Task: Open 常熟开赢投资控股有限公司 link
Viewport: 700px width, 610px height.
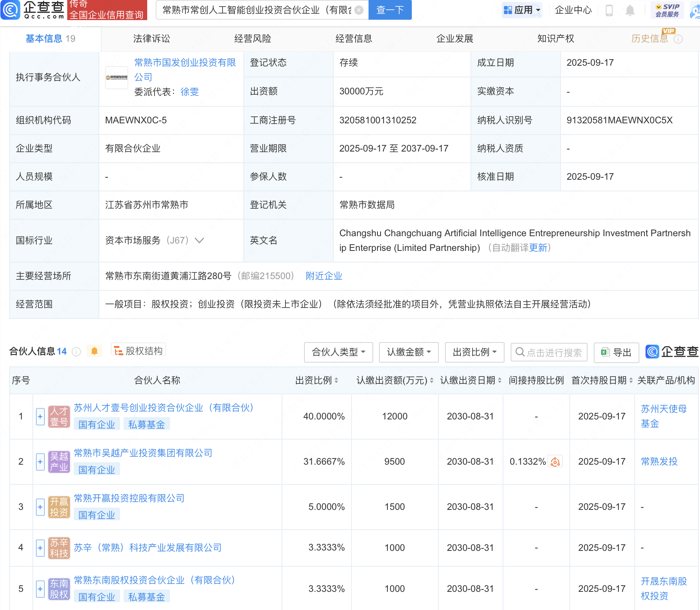Action: (x=129, y=498)
